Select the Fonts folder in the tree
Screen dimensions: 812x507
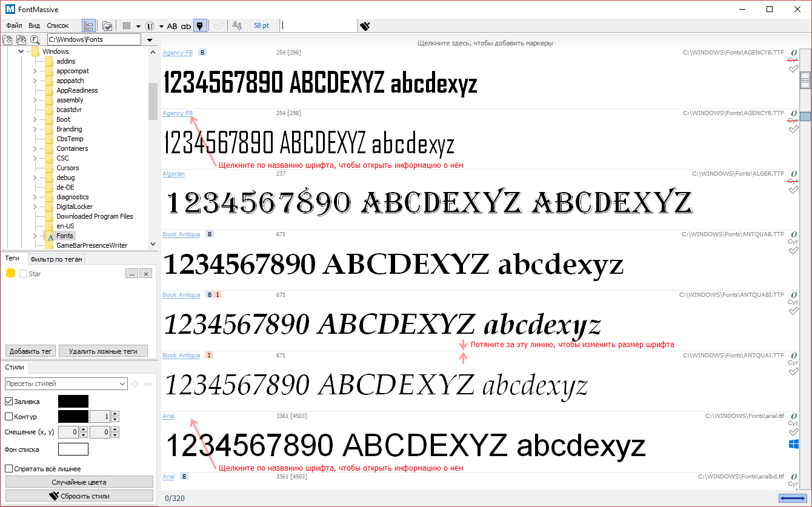point(65,236)
